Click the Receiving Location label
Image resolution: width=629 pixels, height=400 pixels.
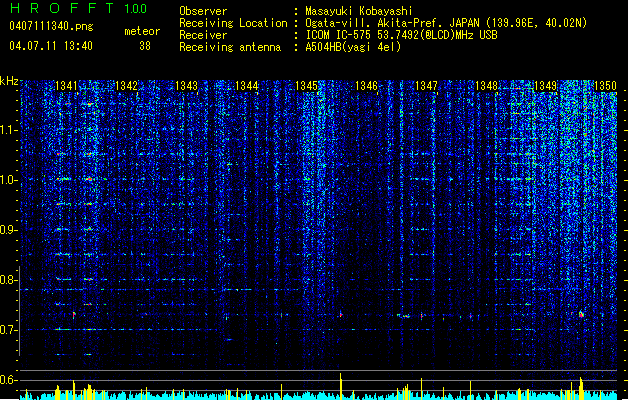click(x=233, y=23)
